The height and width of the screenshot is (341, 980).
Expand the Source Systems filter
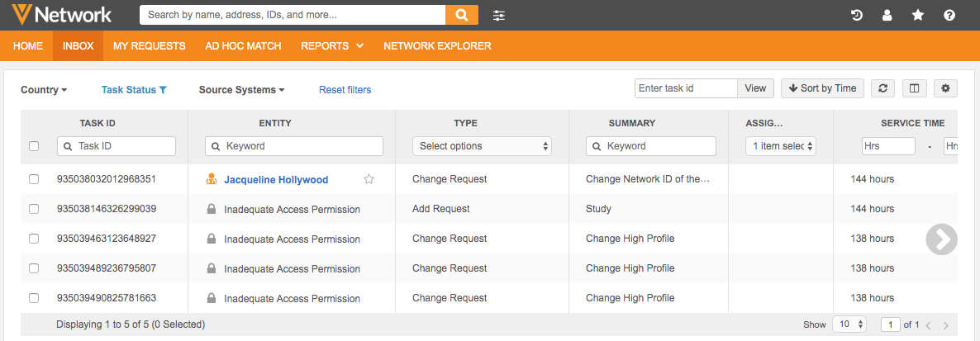point(241,90)
